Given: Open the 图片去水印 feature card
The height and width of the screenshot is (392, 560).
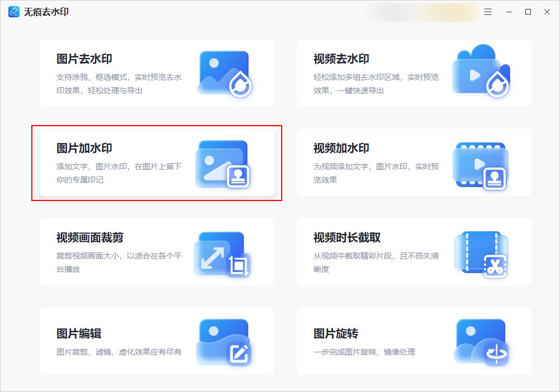Looking at the screenshot, I should pos(156,72).
